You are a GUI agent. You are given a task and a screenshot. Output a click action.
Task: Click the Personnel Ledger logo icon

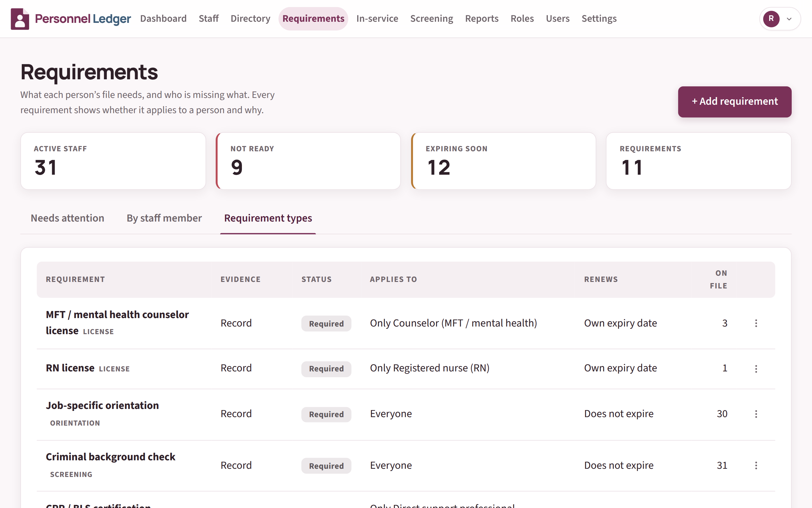click(x=20, y=19)
